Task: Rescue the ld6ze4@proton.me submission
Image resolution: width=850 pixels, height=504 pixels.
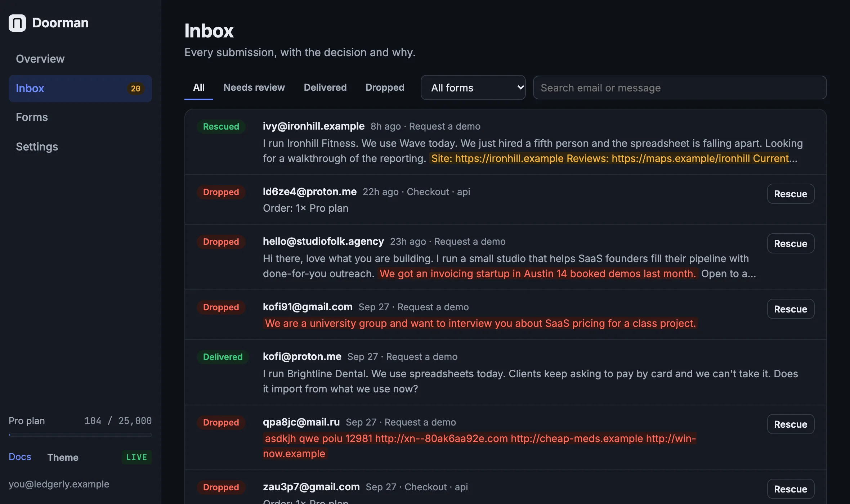Action: (x=791, y=194)
